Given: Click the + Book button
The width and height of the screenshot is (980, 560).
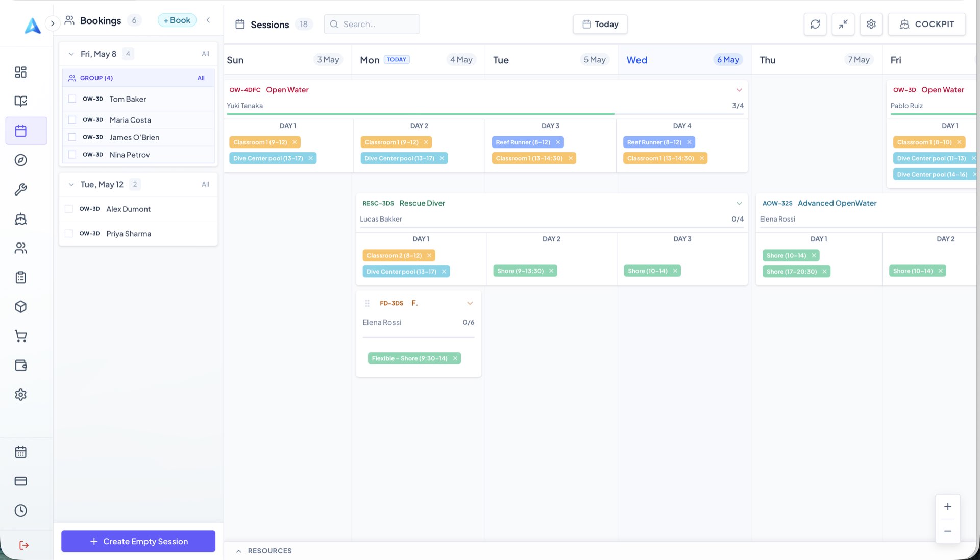Looking at the screenshot, I should [x=177, y=20].
